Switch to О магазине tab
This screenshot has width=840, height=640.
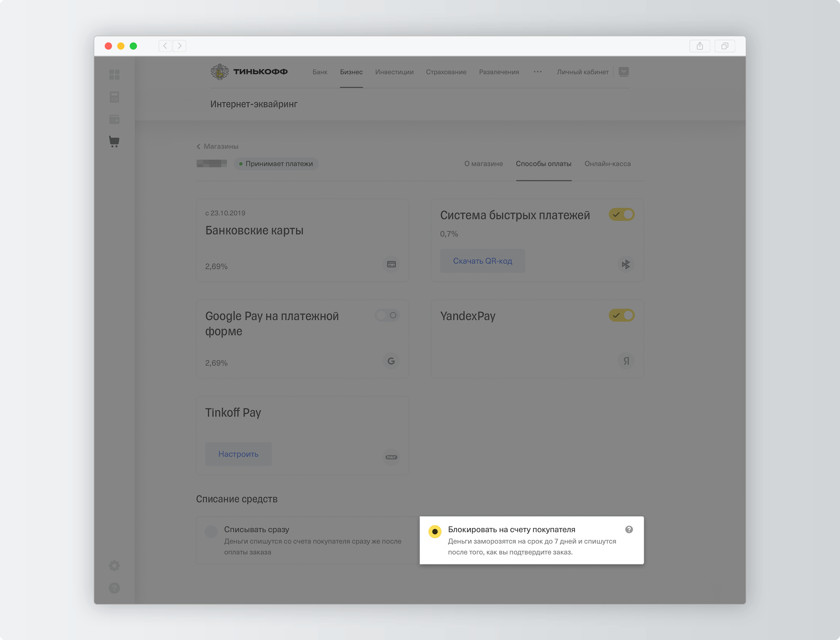[x=483, y=164]
